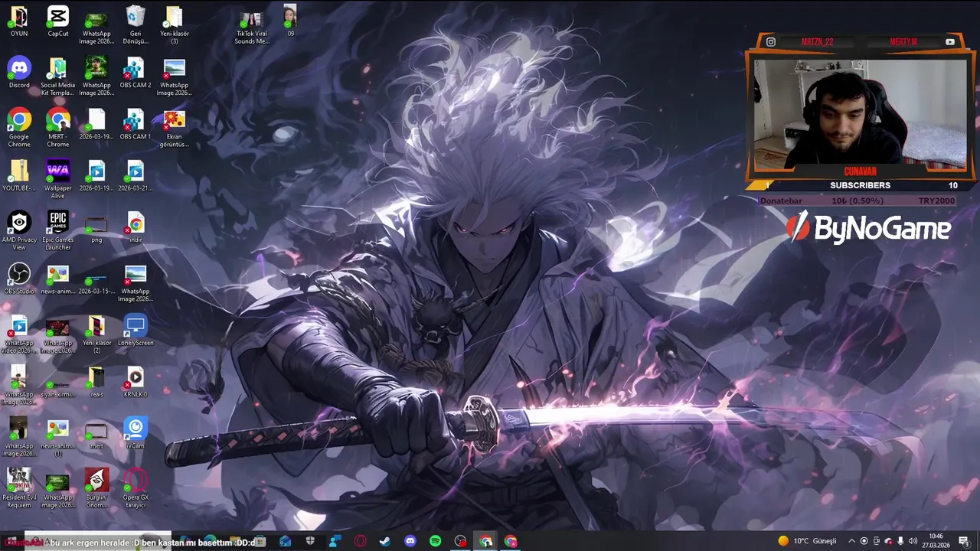
Task: Select the KRNLK 0 video file
Action: coord(136,381)
